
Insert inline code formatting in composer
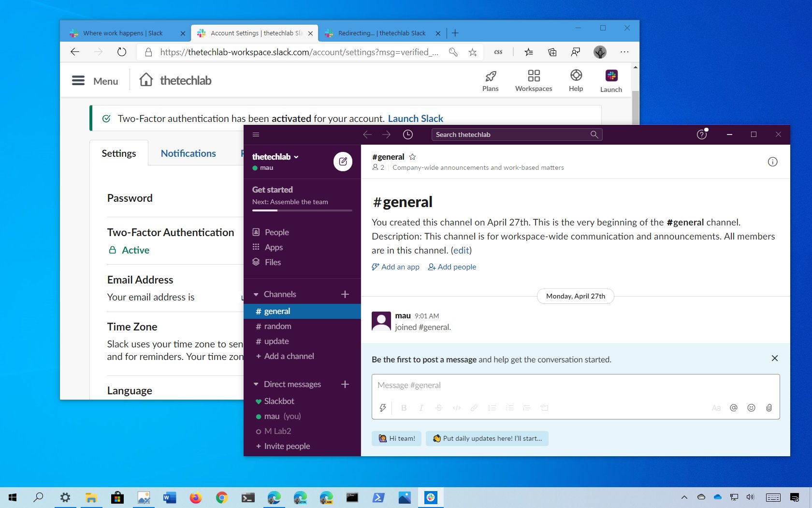pos(456,408)
